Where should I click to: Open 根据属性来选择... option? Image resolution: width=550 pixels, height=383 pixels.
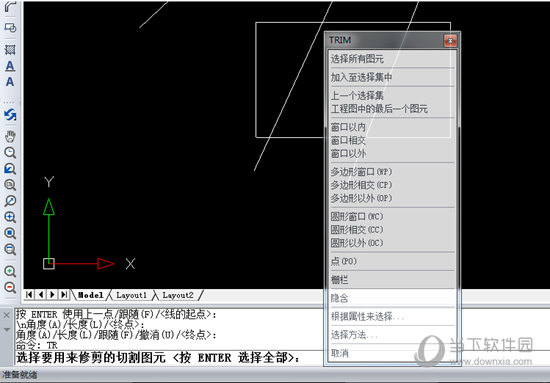click(x=392, y=317)
